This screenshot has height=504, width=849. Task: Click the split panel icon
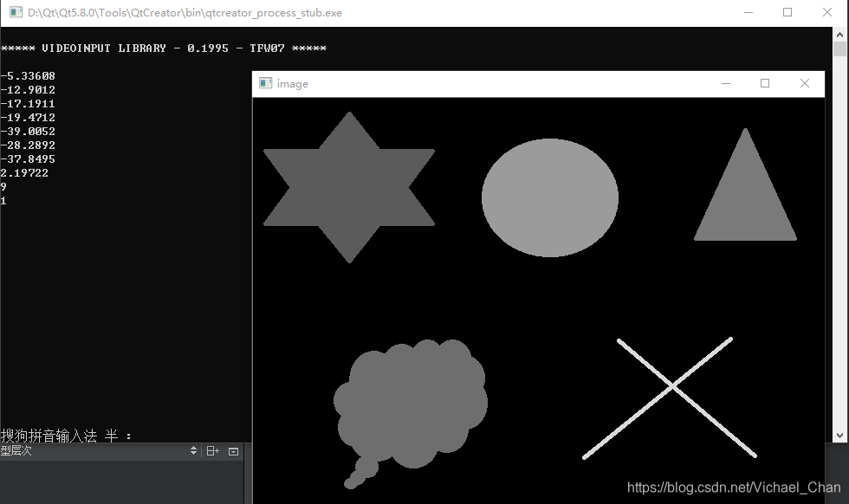click(x=213, y=451)
